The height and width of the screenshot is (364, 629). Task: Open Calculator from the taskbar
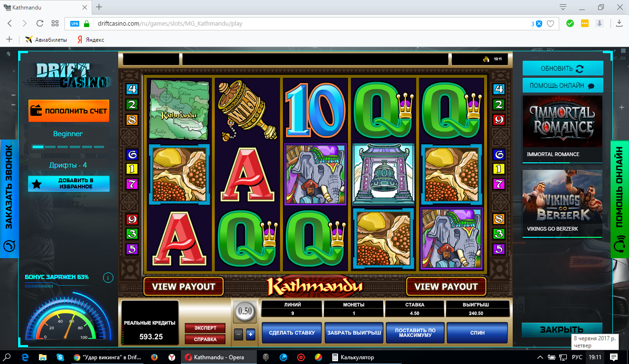[x=353, y=357]
